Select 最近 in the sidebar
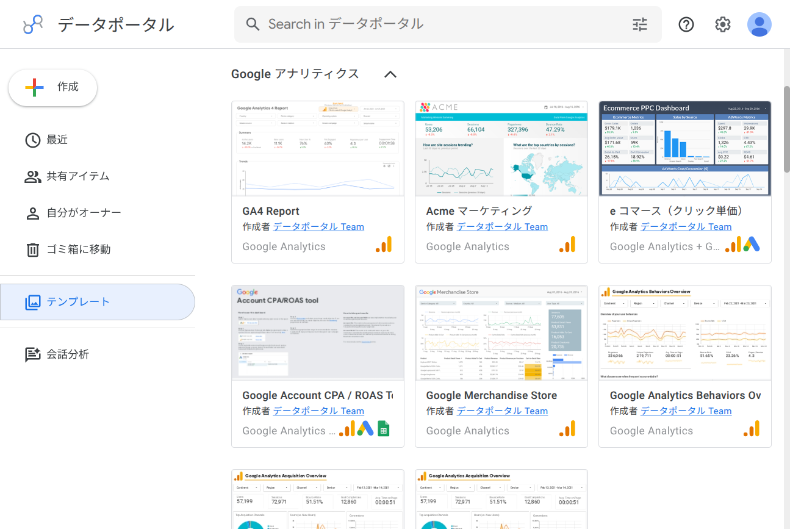 coord(97,140)
